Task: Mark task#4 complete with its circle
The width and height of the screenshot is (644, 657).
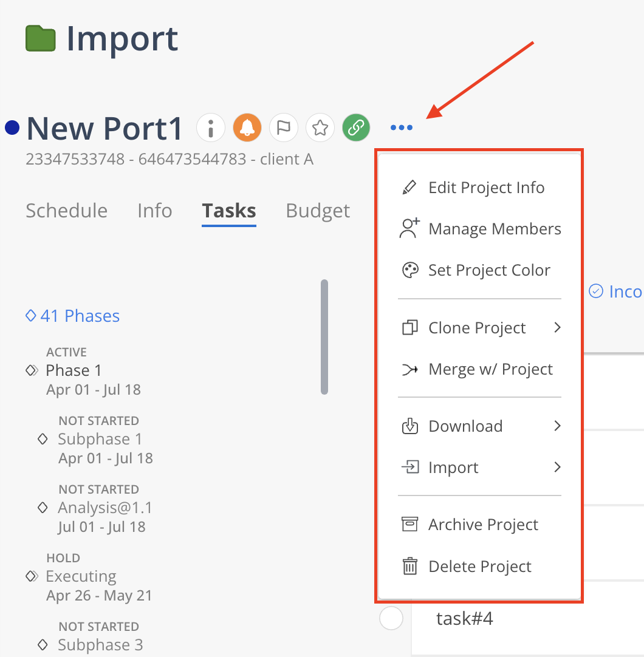Action: [391, 619]
